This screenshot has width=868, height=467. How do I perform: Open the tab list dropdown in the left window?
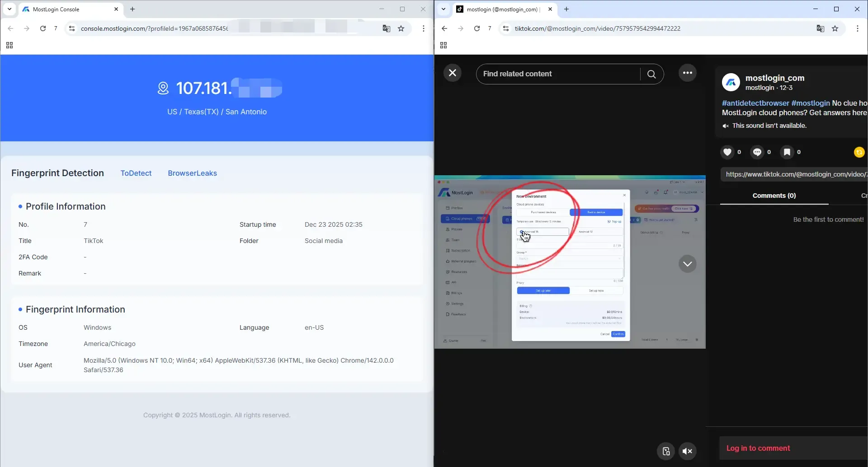click(x=9, y=9)
